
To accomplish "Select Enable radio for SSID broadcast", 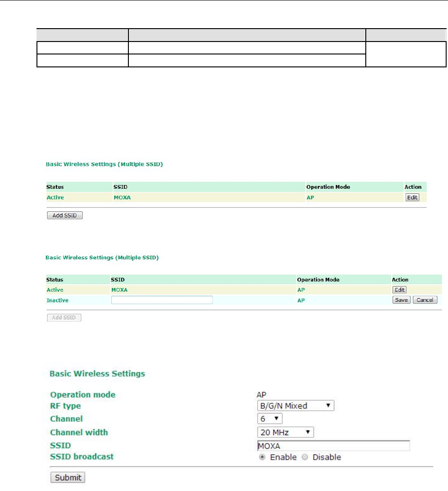I will tap(262, 457).
